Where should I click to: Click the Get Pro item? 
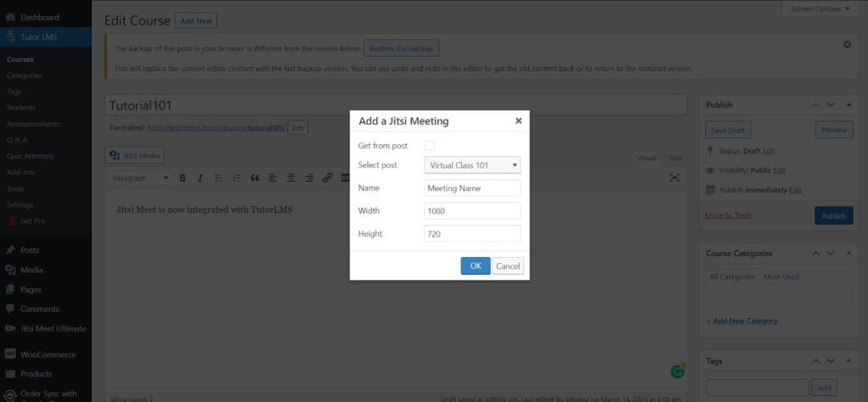[32, 221]
